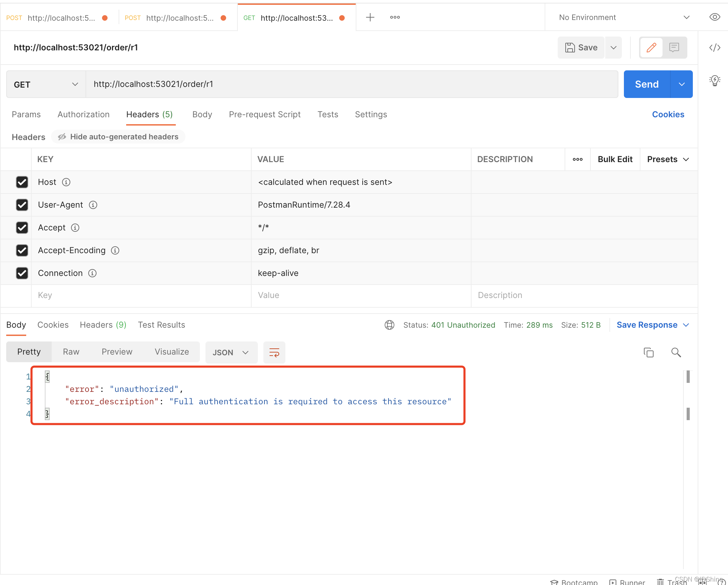Disable the Connection header checkbox

(x=21, y=273)
